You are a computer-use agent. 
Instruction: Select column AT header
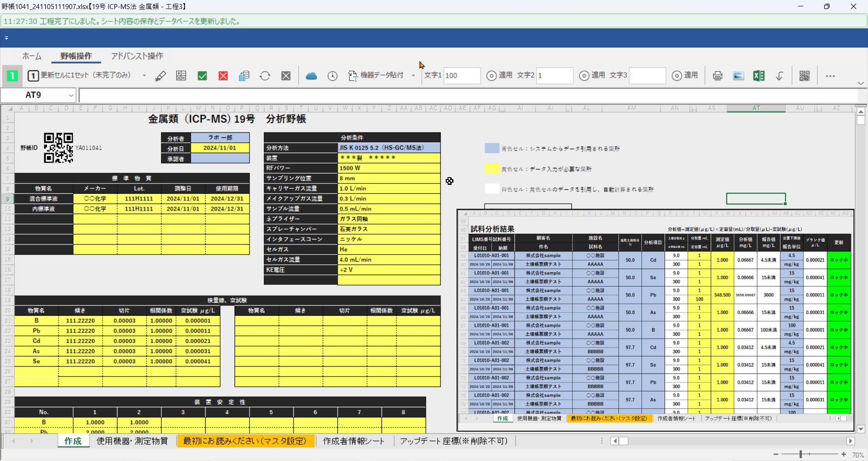click(756, 108)
